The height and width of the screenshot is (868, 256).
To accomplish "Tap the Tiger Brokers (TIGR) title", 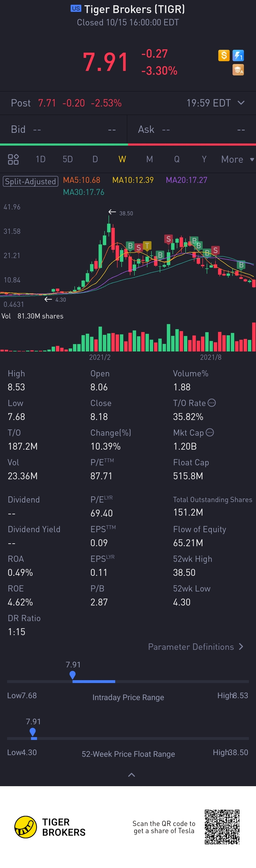I will [x=134, y=9].
